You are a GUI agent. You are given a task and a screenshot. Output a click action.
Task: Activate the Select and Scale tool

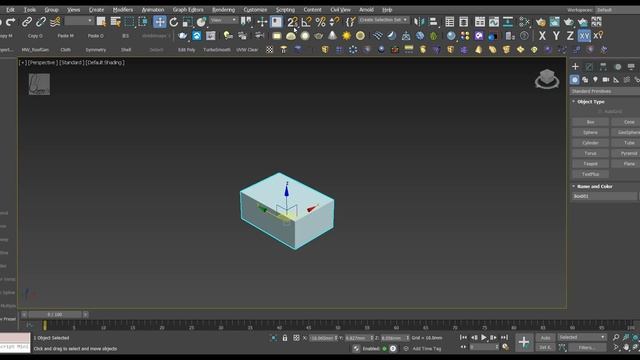pos(187,22)
